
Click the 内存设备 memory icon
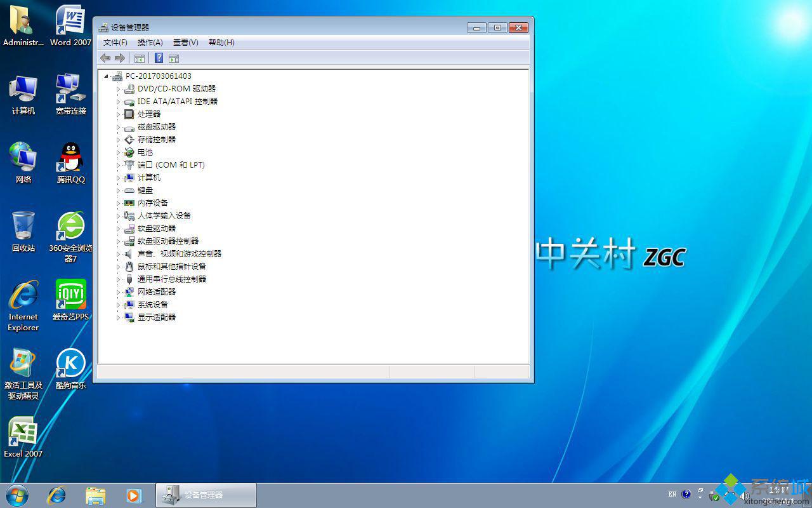point(129,203)
